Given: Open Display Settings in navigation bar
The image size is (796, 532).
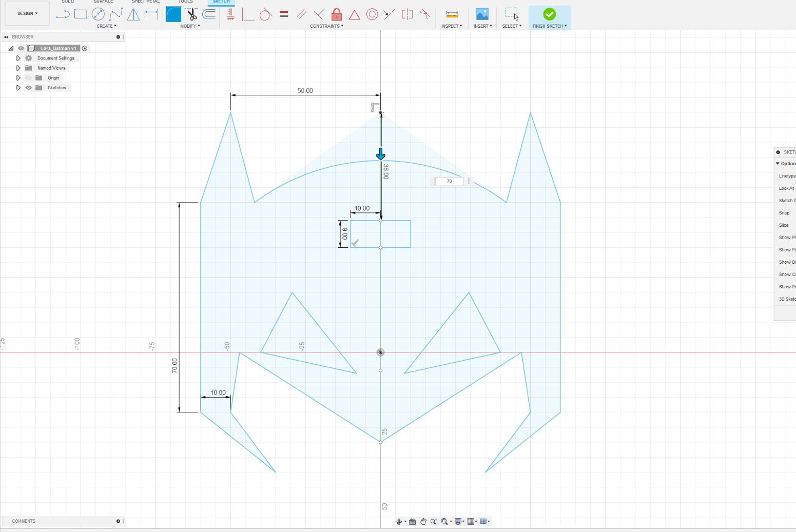Looking at the screenshot, I should tap(460, 521).
